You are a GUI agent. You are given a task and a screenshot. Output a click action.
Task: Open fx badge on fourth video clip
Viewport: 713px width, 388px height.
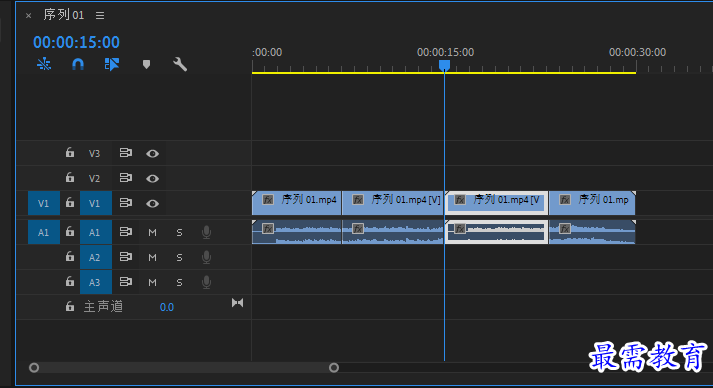(565, 200)
